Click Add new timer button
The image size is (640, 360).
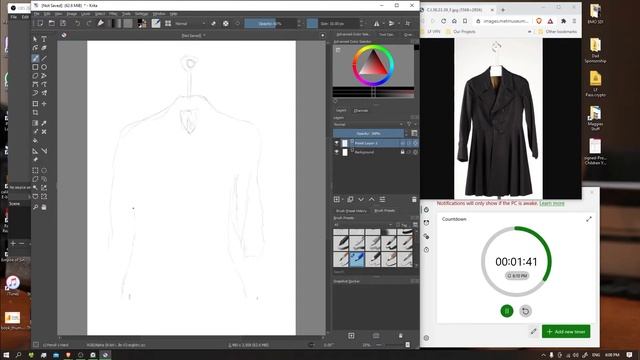(566, 331)
